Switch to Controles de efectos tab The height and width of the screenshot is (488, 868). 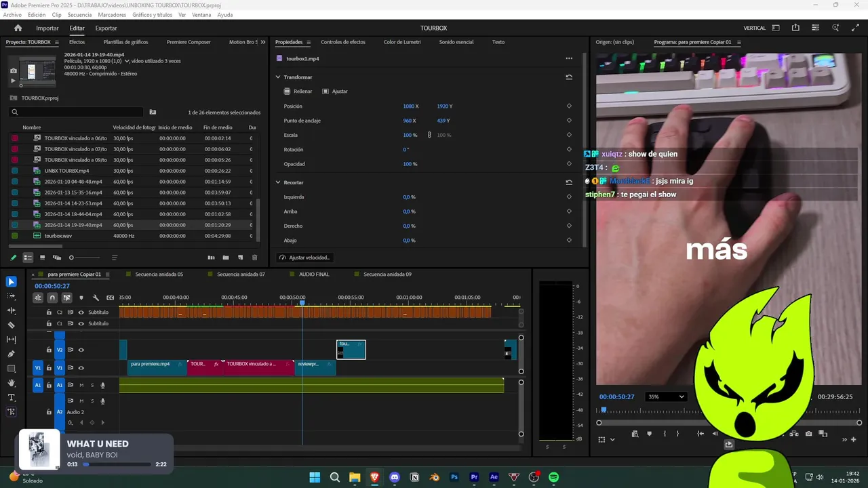343,42
